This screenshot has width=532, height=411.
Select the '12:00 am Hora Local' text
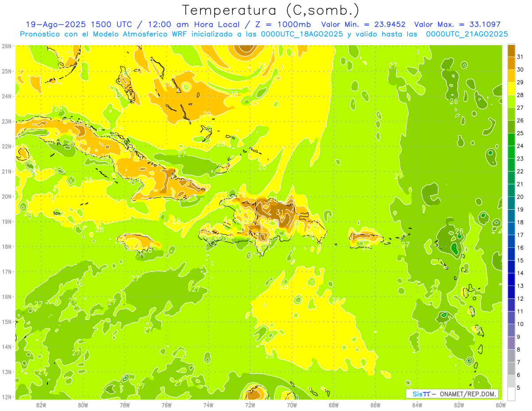(194, 24)
